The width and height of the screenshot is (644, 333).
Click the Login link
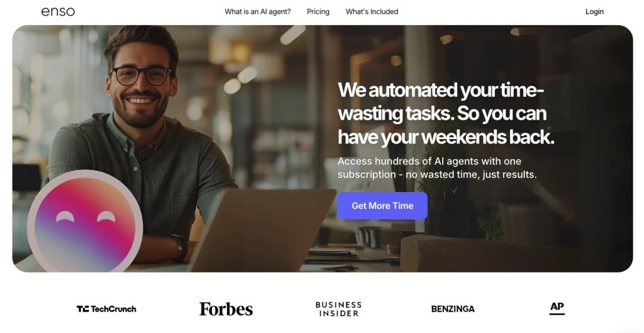[x=594, y=11]
